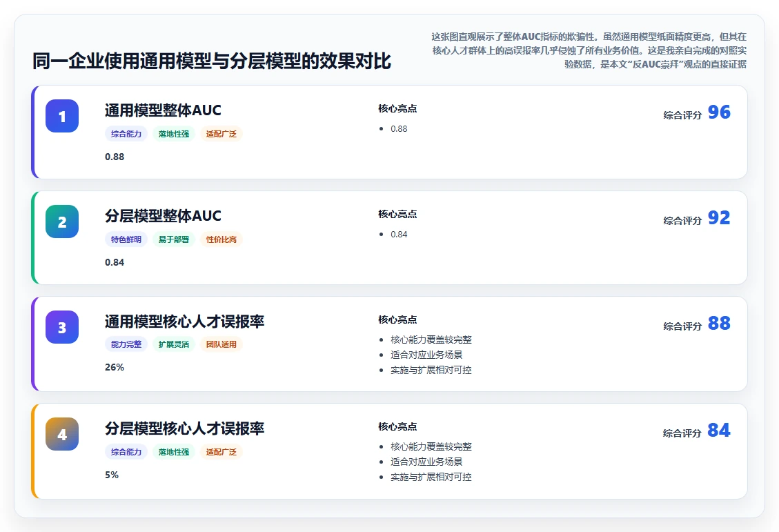Screen dimensions: 779x532
Task: Click the 扩展灵活 tag
Action: click(174, 344)
